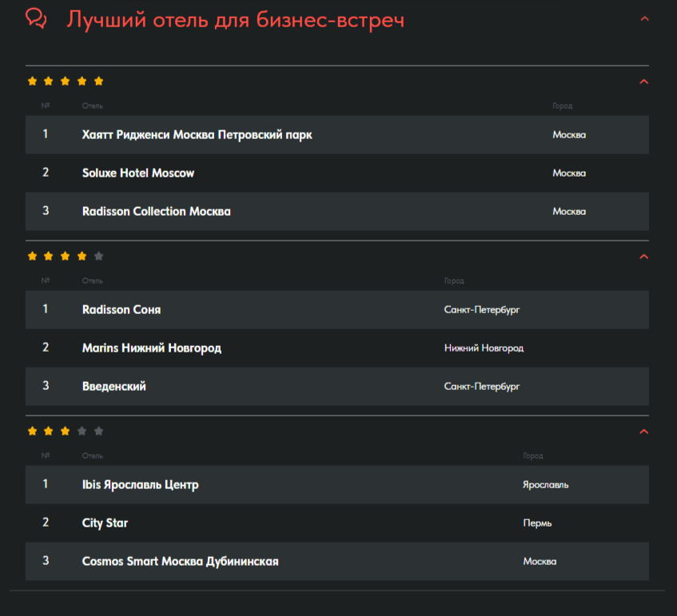
Task: Open Cosmos Smart Москва Дубининская
Action: point(337,561)
